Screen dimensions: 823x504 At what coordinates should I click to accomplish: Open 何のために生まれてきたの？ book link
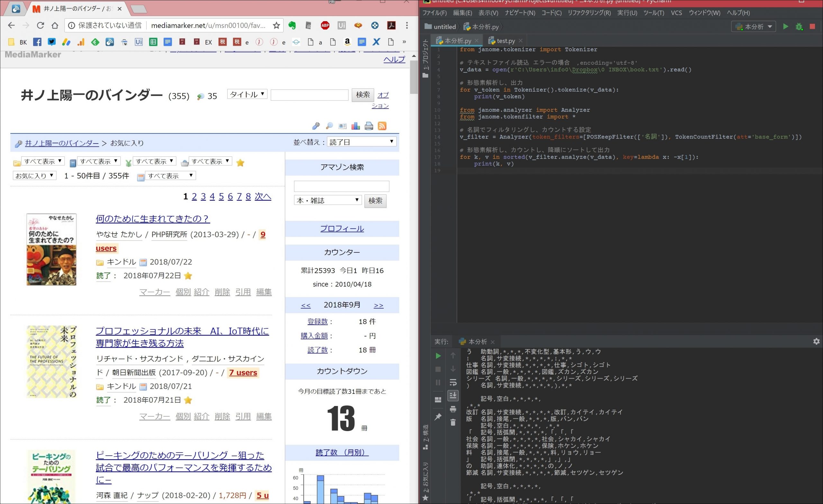tap(153, 219)
